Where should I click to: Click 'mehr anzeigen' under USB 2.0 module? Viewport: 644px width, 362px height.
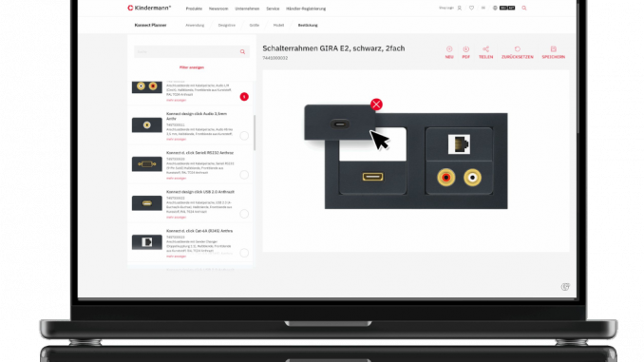point(176,218)
